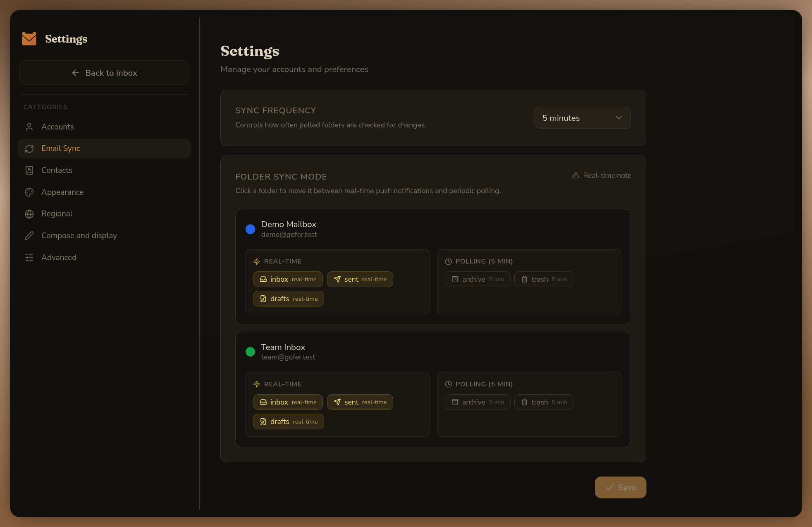Toggle Team Inbox inbox folder to polling
The image size is (812, 527).
tap(288, 402)
